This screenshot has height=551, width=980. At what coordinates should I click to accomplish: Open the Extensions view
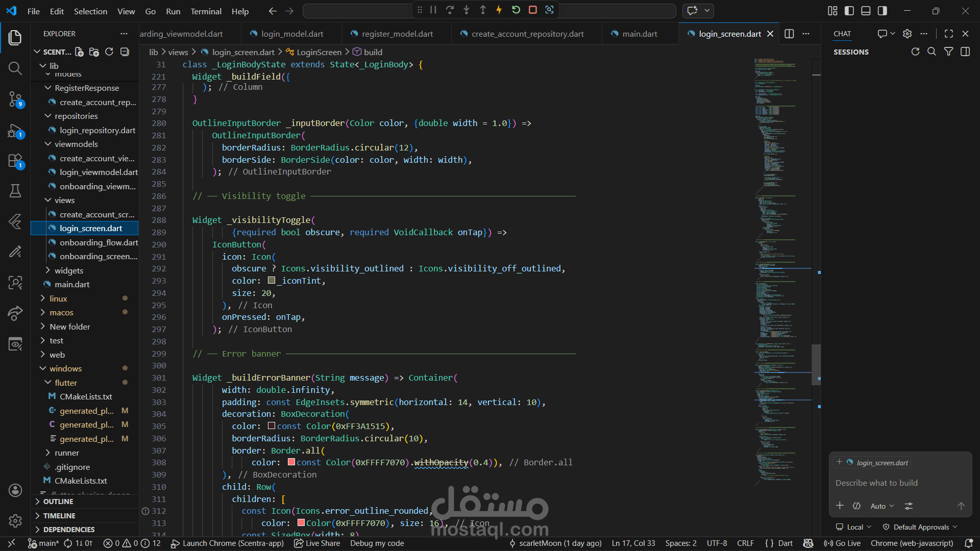(x=15, y=161)
